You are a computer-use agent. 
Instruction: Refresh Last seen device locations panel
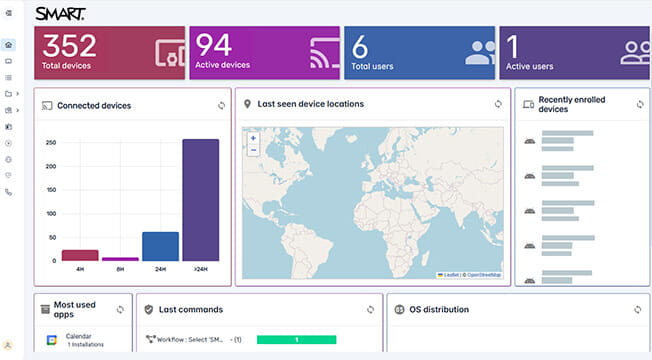498,104
